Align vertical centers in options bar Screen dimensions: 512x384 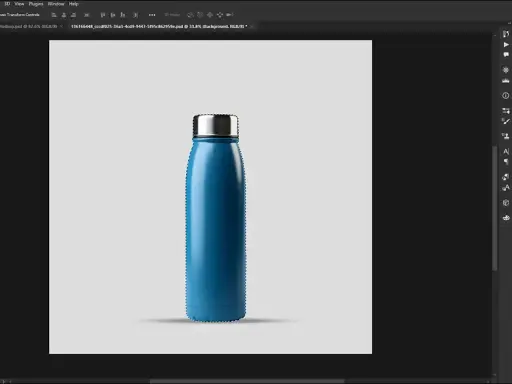pos(113,15)
